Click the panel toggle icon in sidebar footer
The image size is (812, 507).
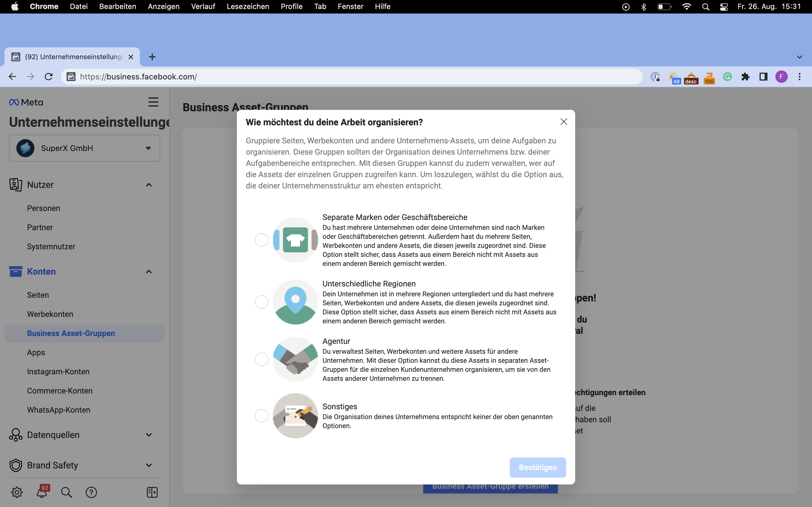(x=152, y=492)
